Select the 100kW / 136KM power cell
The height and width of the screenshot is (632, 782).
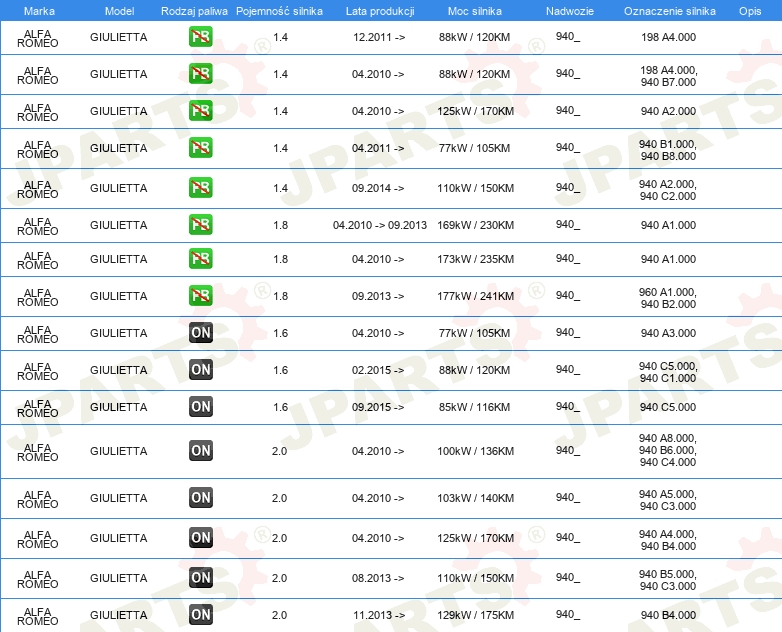coord(475,451)
